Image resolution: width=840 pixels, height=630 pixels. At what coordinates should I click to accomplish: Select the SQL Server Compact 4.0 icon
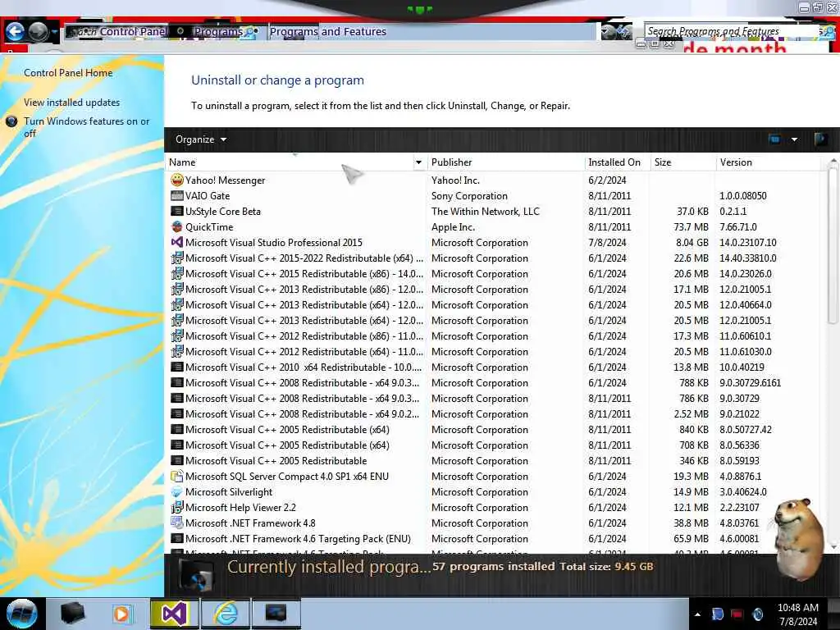[x=177, y=477]
